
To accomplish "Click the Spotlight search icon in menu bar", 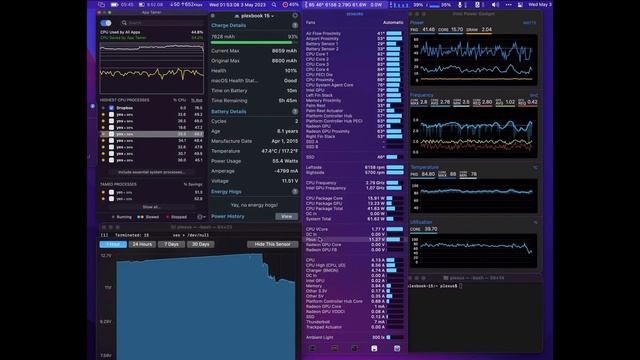I will pos(274,4).
